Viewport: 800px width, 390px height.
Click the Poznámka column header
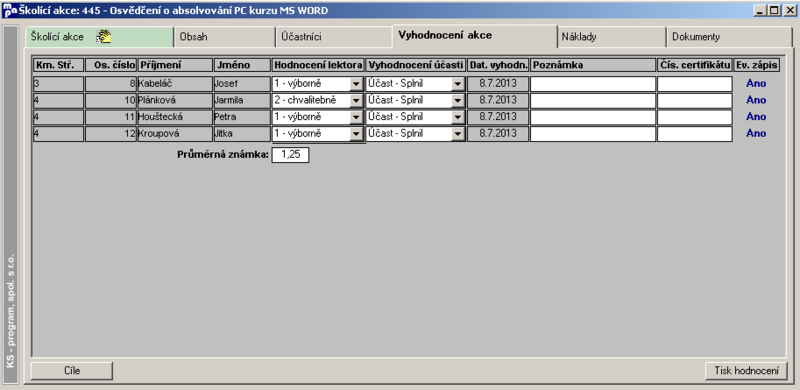[x=593, y=65]
